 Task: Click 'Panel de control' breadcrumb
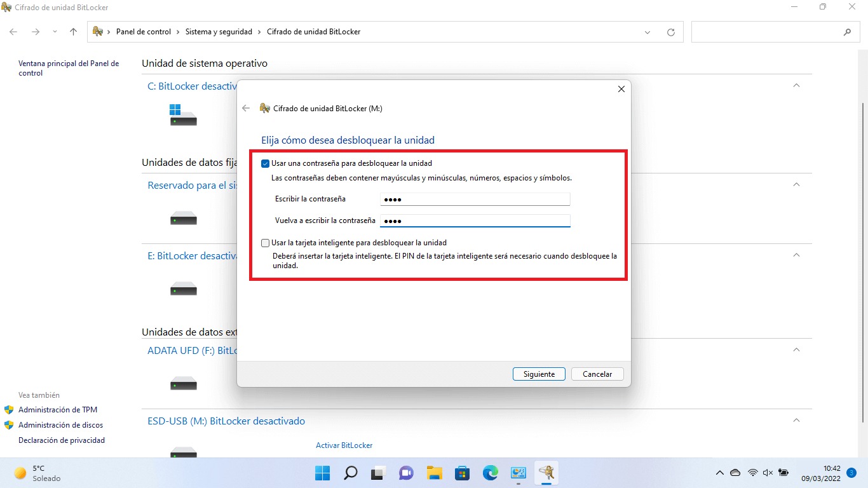click(143, 32)
